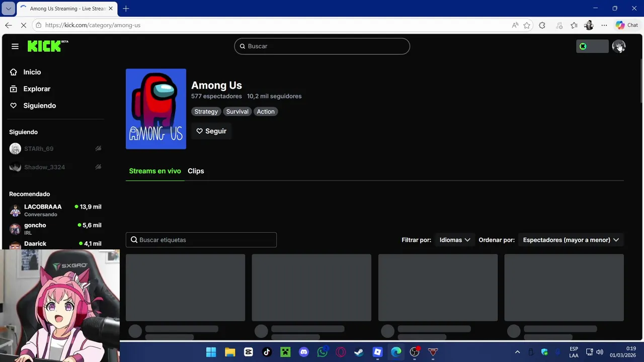The width and height of the screenshot is (644, 362).
Task: Open a new browser tab
Action: (126, 9)
